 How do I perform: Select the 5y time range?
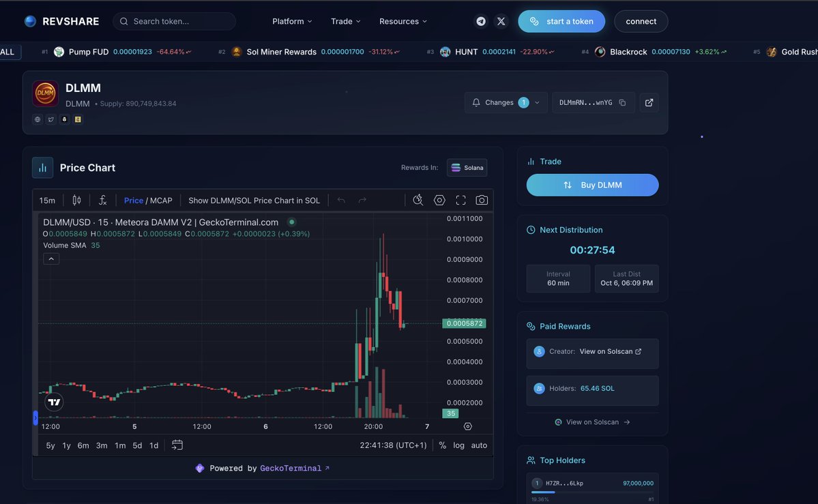point(50,445)
